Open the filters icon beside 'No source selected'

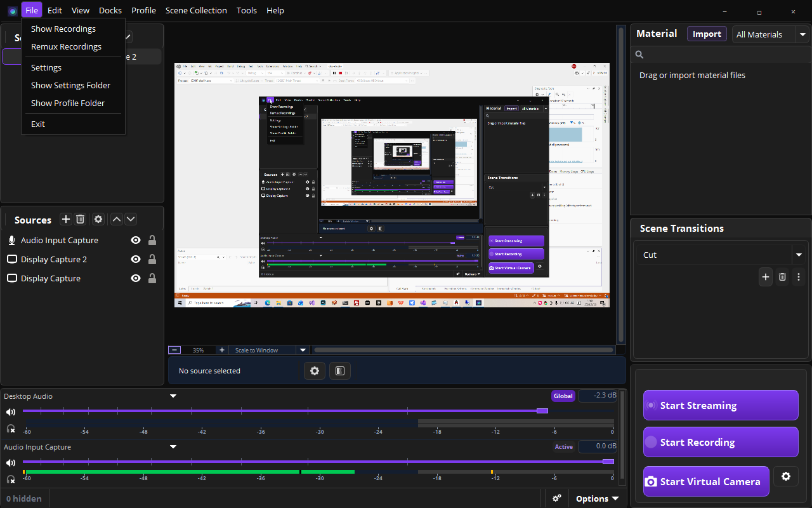(340, 371)
